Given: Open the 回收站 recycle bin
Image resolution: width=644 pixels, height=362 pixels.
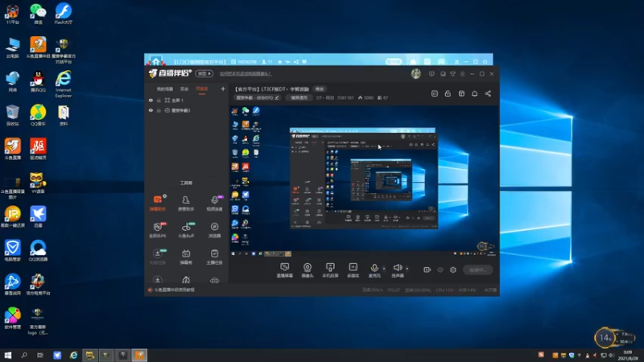Looking at the screenshot, I should click(x=13, y=115).
